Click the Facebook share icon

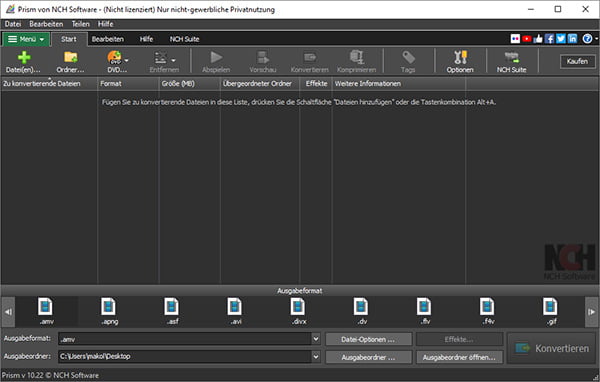pos(549,39)
